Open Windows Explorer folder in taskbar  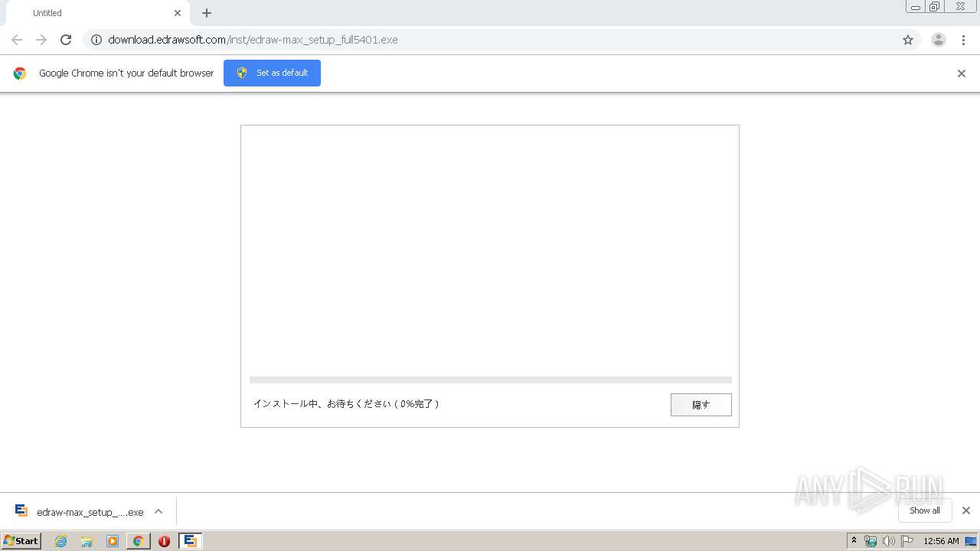point(87,541)
